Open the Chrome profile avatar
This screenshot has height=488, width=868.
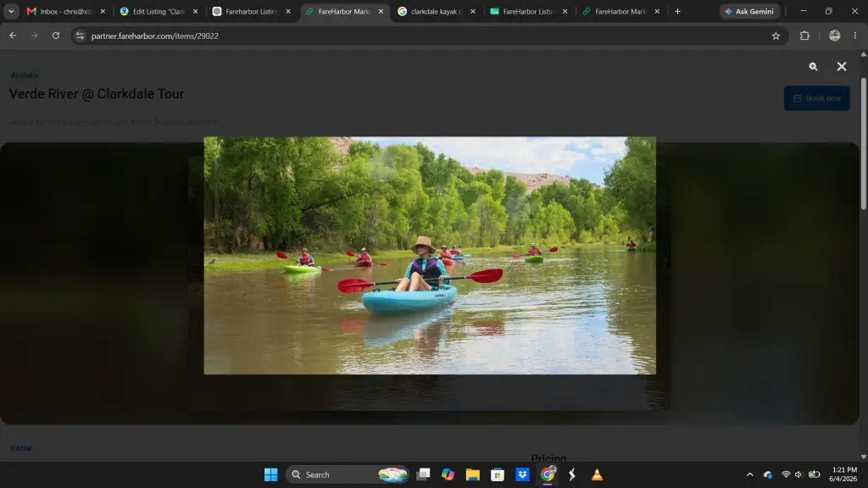pyautogui.click(x=835, y=36)
